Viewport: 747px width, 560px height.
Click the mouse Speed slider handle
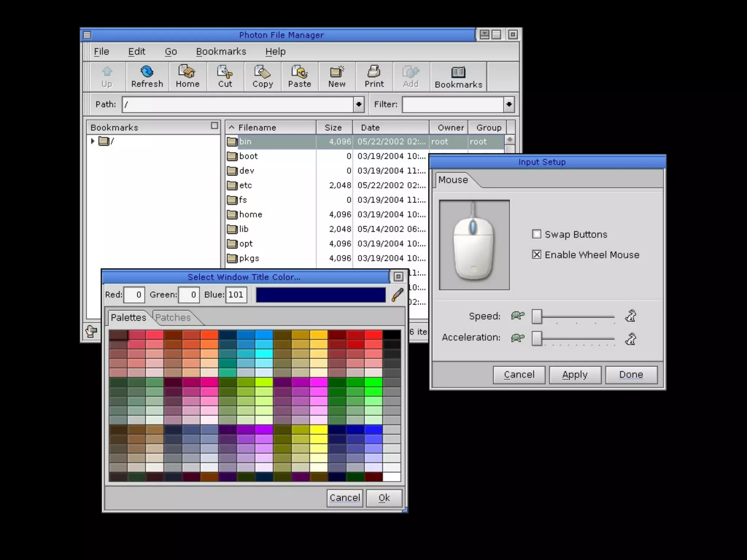[x=537, y=316]
